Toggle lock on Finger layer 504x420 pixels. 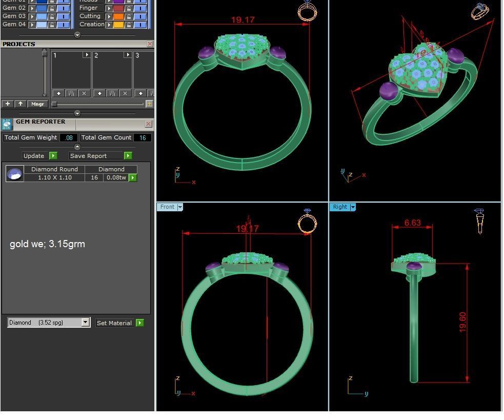pos(129,8)
